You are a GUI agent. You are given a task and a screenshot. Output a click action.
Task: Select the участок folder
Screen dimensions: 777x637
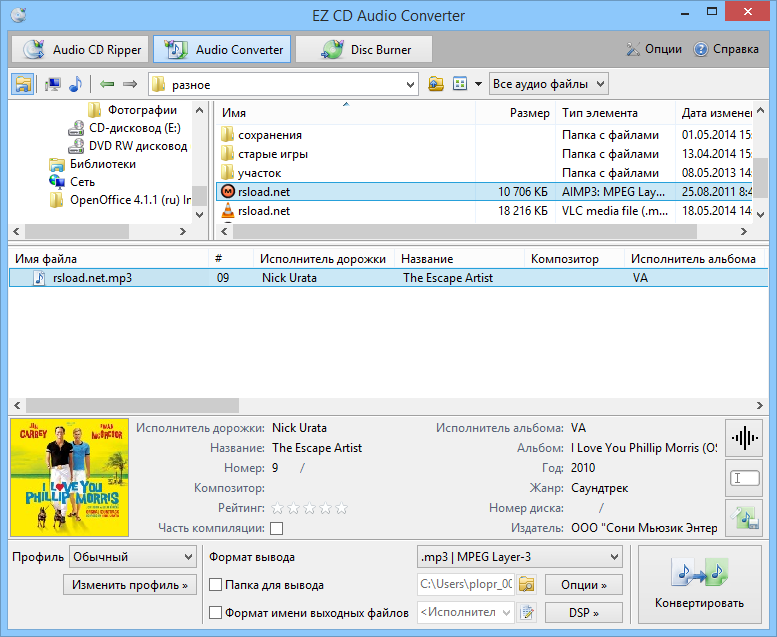pyautogui.click(x=259, y=173)
